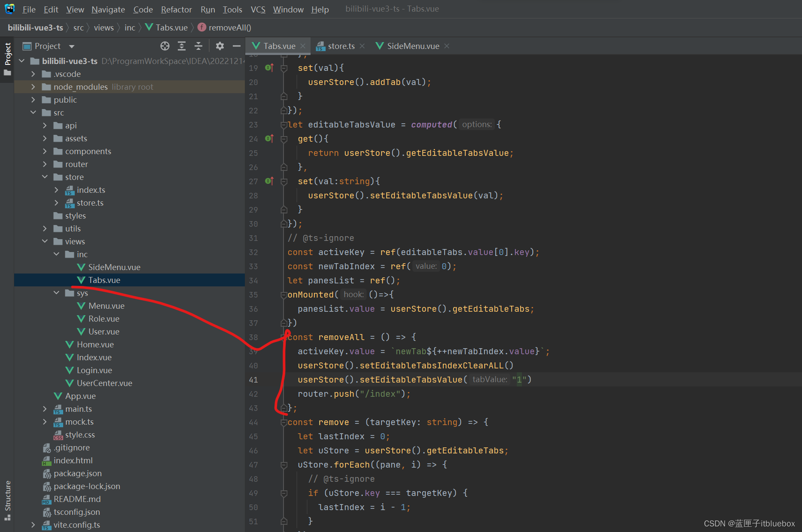
Task: Click the Collapse All icon in Project panel
Action: tap(198, 46)
